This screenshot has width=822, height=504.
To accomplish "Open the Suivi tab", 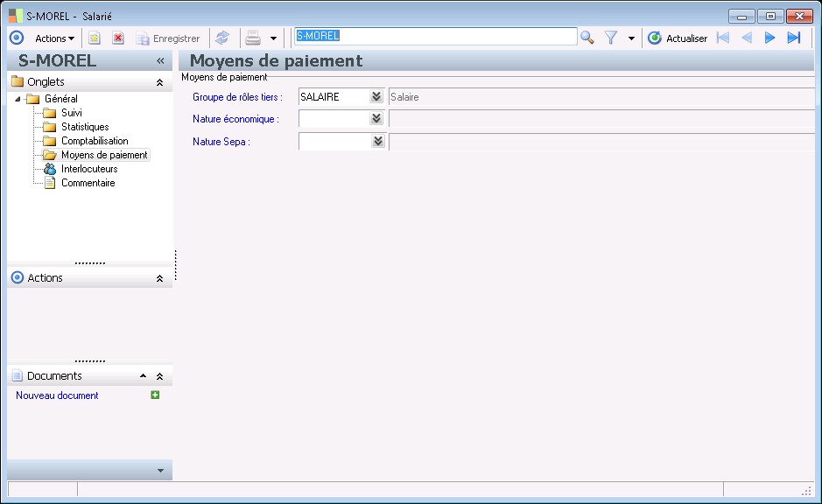I will pyautogui.click(x=71, y=113).
